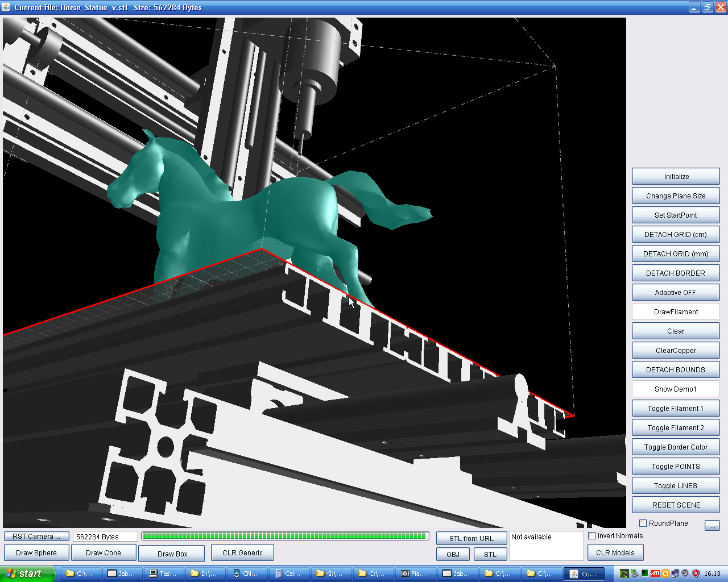Open the D:\ folder taskbar item

pos(205,573)
